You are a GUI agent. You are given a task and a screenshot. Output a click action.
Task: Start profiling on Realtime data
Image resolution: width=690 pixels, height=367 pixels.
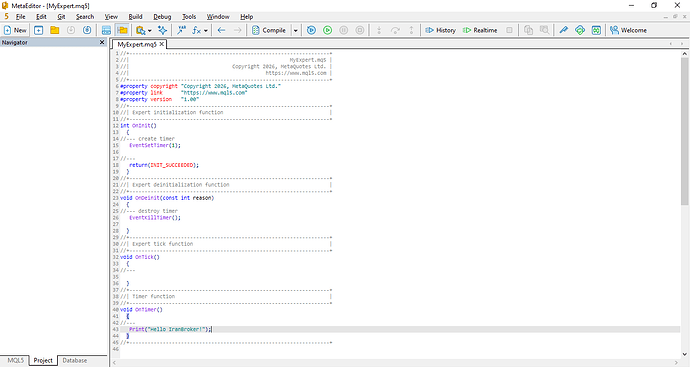(x=480, y=30)
